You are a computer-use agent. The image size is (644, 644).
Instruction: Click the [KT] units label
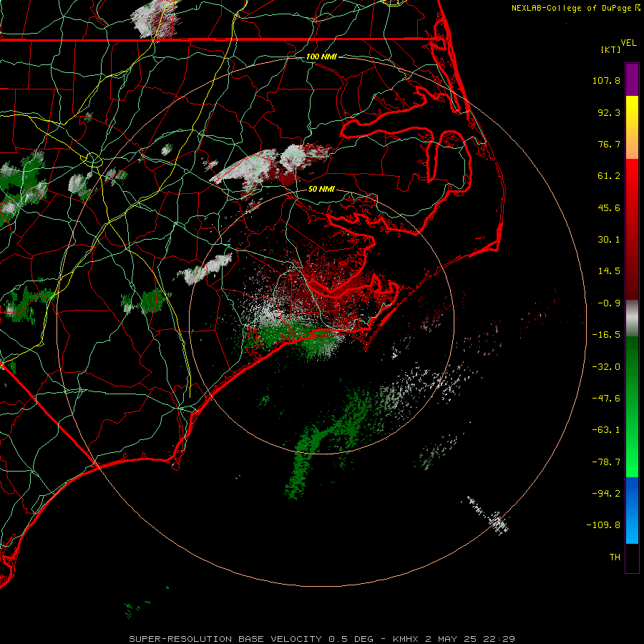pyautogui.click(x=610, y=49)
